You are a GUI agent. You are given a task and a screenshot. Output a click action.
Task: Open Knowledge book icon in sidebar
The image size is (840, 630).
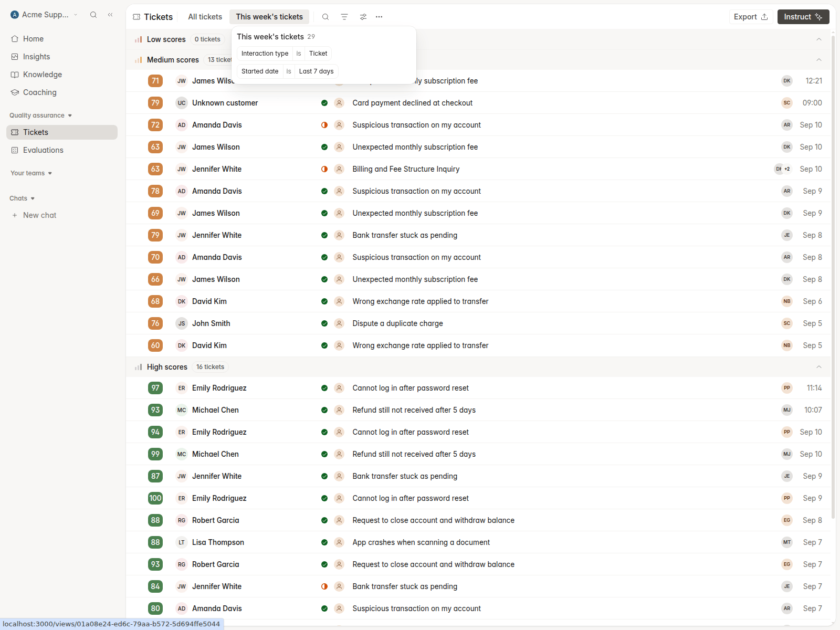tap(15, 75)
